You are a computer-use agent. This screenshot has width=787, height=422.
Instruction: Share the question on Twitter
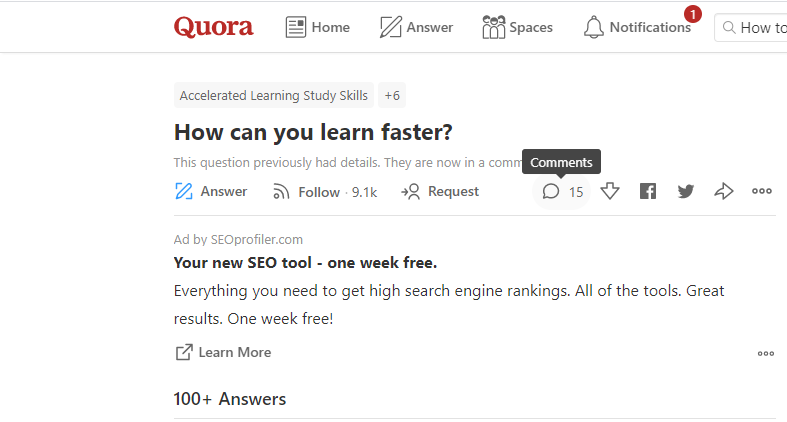pos(686,191)
